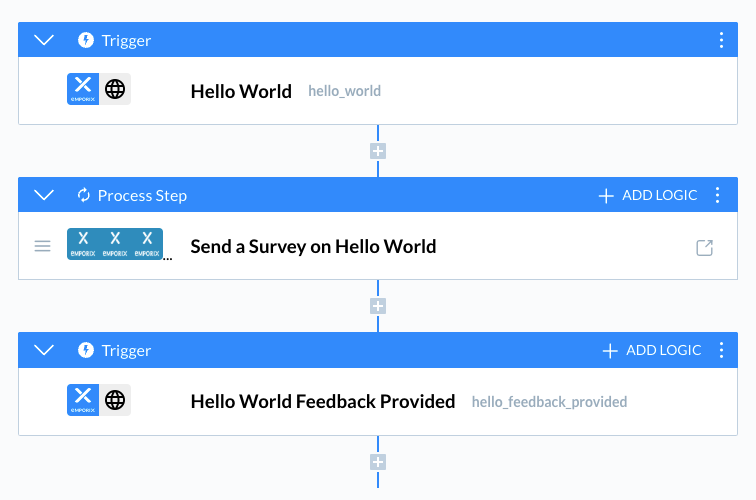Click globe icon in Feedback Provided trigger
The height and width of the screenshot is (500, 756).
[116, 400]
